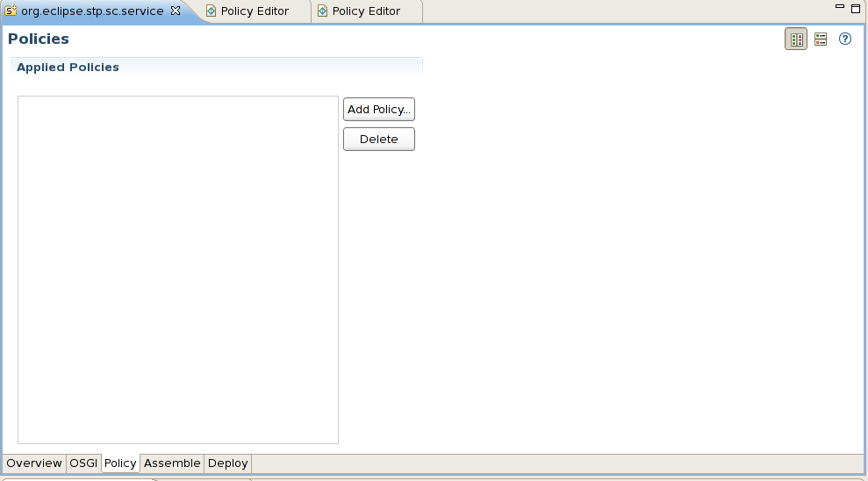Switch to the Overview page tab
868x481 pixels.
[x=34, y=463]
